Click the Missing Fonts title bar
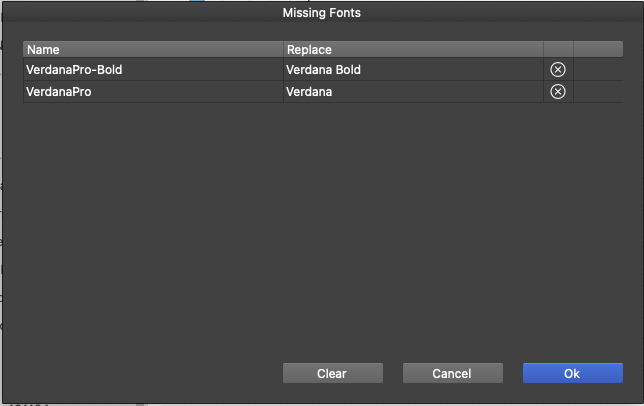The width and height of the screenshot is (644, 406). pyautogui.click(x=322, y=12)
